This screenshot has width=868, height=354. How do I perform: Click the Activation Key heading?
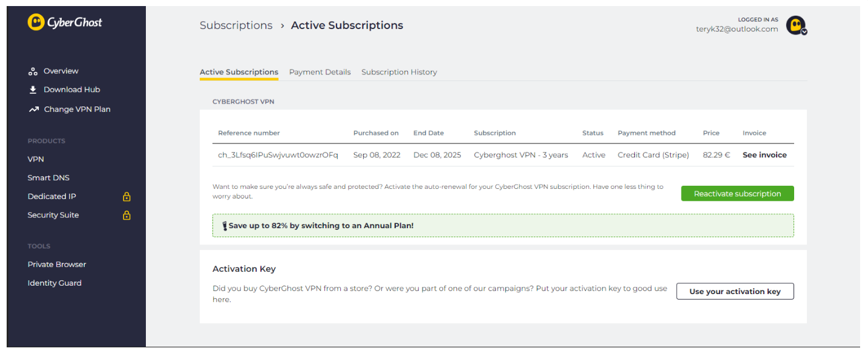coord(244,269)
